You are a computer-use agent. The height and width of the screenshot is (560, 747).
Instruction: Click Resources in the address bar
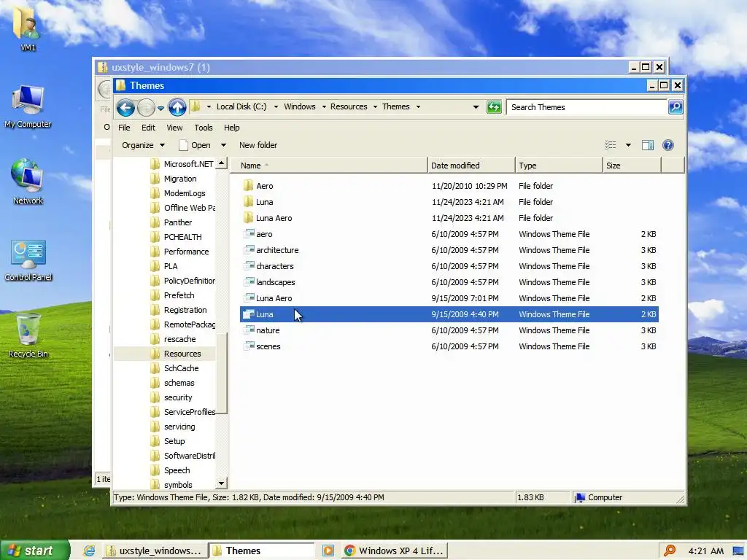(x=349, y=106)
